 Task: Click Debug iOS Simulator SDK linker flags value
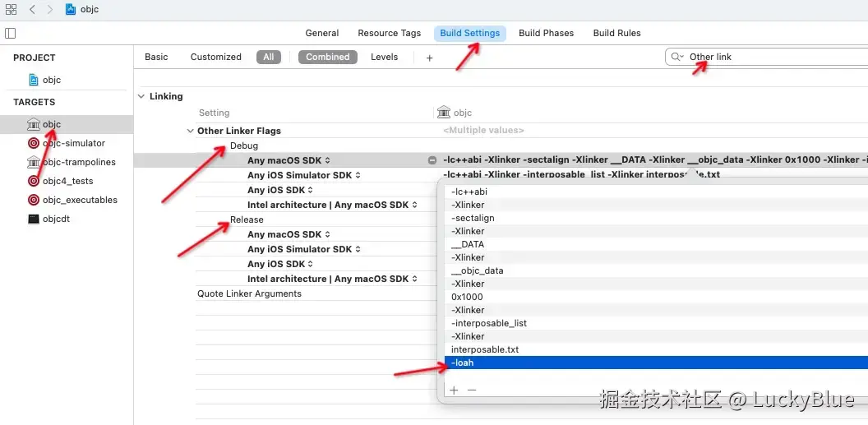click(582, 175)
